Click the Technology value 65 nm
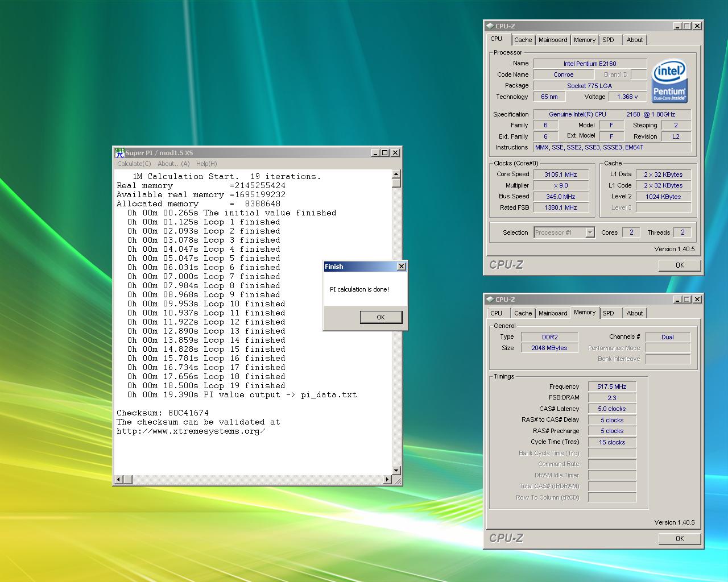This screenshot has width=728, height=582. tap(549, 97)
